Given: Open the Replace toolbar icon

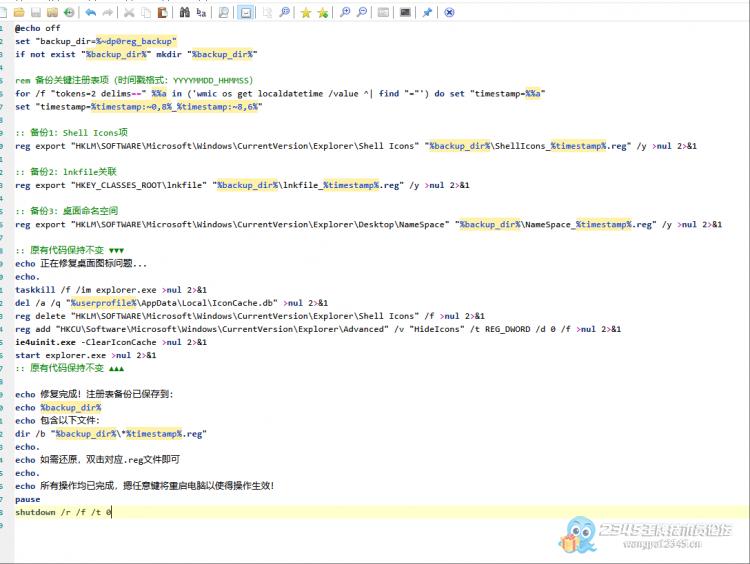Looking at the screenshot, I should (x=201, y=12).
